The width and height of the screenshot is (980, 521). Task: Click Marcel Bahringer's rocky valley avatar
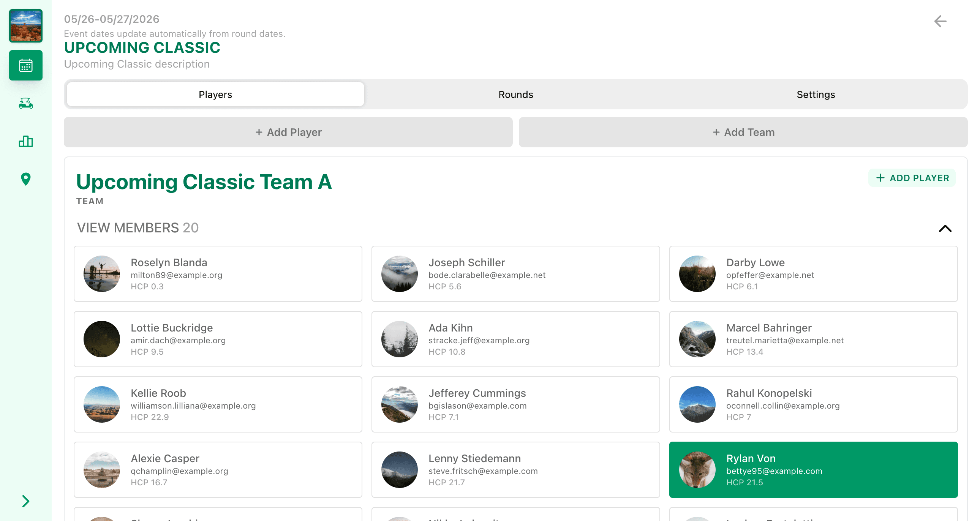697,339
